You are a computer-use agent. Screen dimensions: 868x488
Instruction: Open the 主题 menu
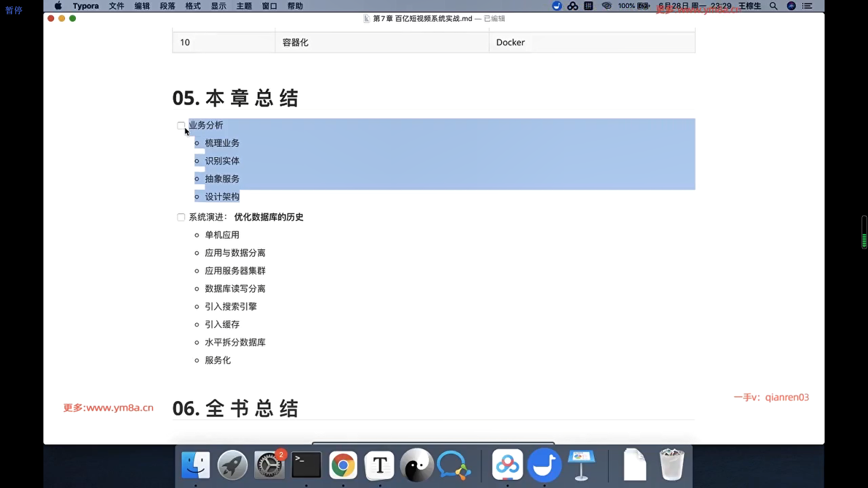[x=244, y=6]
